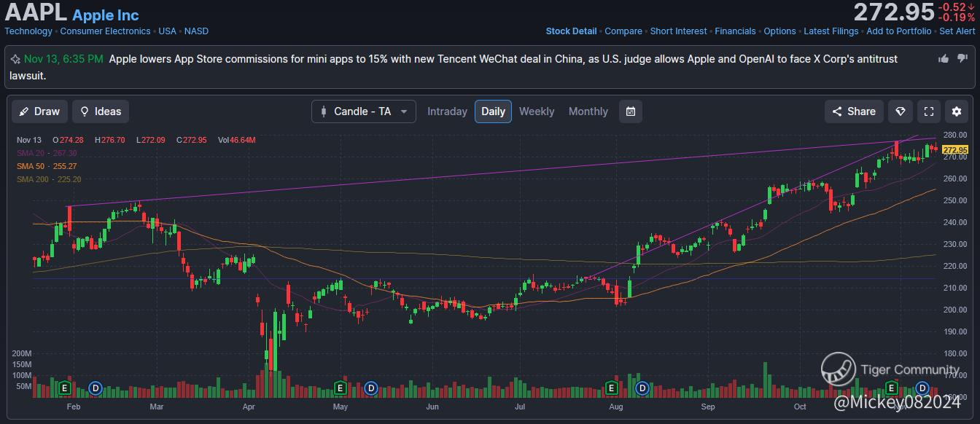
Task: Click the AI sparkle icon beside news date
Action: click(x=15, y=59)
